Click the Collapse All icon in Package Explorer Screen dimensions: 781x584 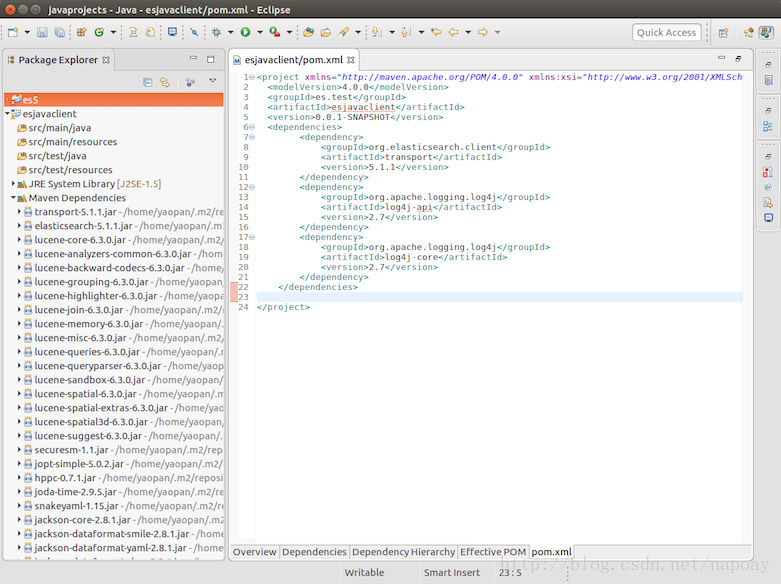coord(147,82)
